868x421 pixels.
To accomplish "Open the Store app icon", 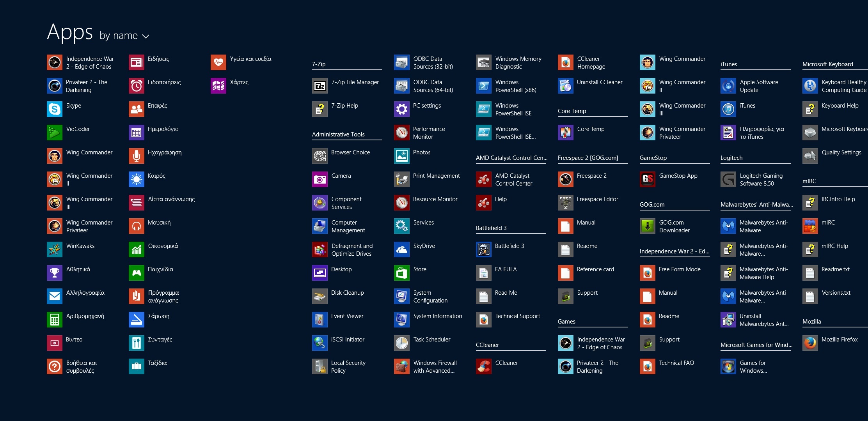I will (402, 273).
